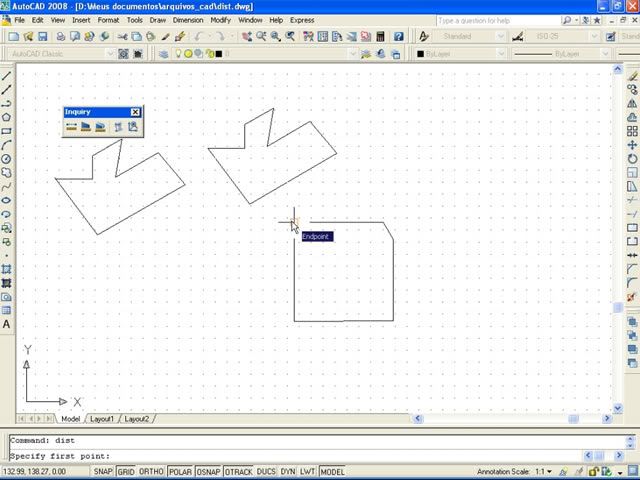Toggle ORTHO mode in status bar

151,471
